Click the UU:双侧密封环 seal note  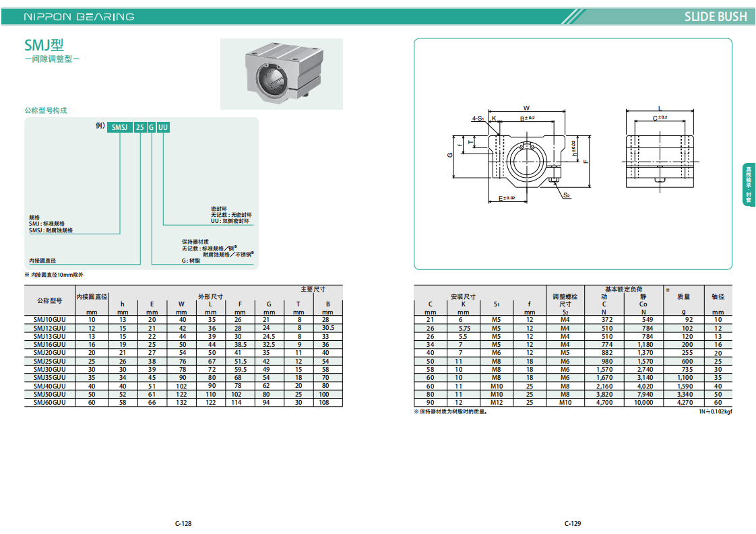click(x=230, y=222)
